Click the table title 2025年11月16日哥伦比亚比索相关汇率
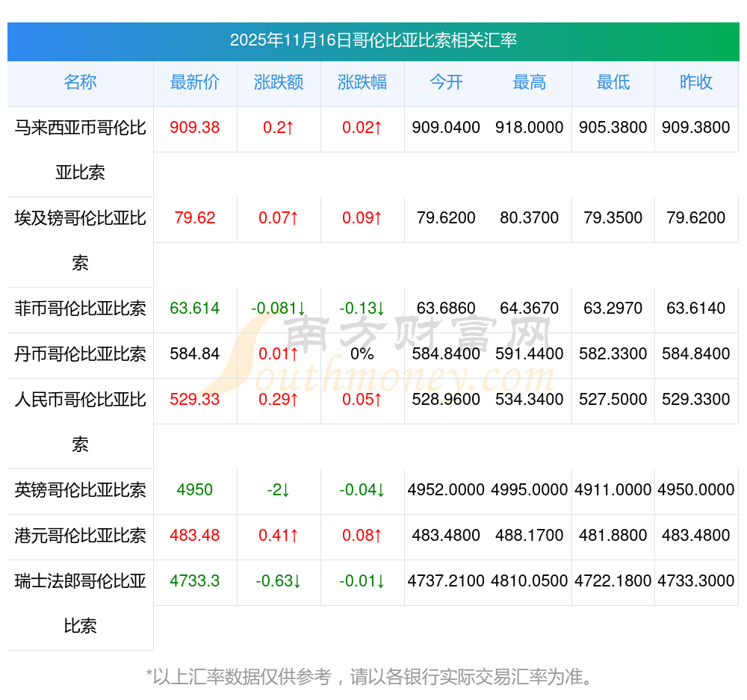Image resolution: width=747 pixels, height=700 pixels. coord(373,40)
